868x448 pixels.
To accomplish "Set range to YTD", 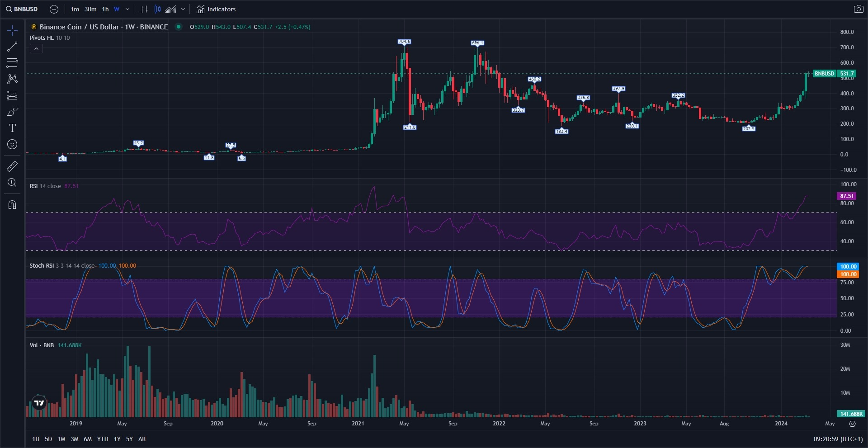I will click(103, 439).
